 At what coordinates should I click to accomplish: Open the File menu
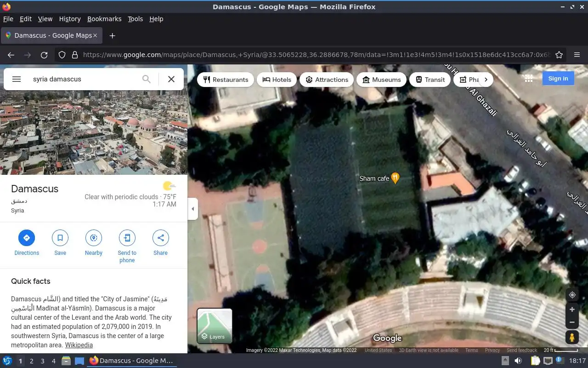pyautogui.click(x=8, y=19)
